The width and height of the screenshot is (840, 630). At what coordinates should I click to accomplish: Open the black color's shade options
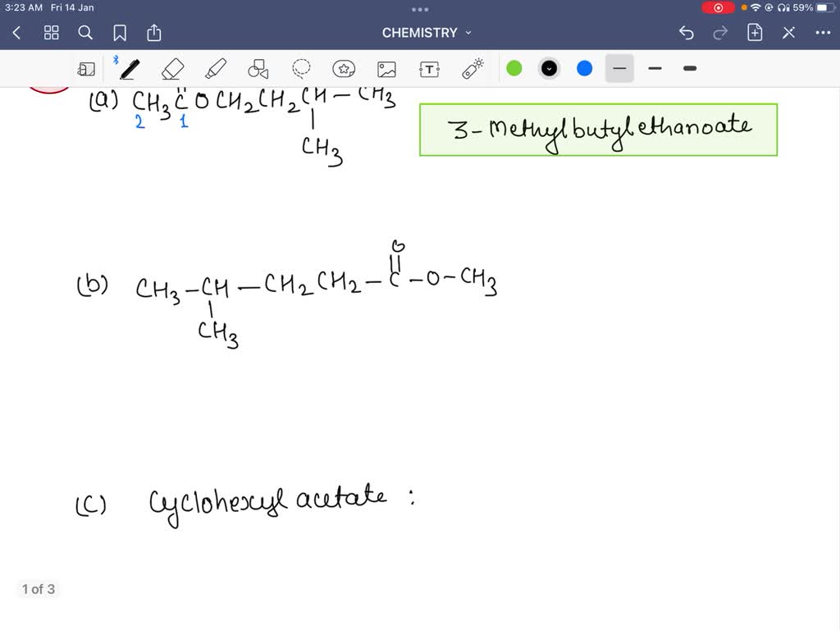pos(549,68)
